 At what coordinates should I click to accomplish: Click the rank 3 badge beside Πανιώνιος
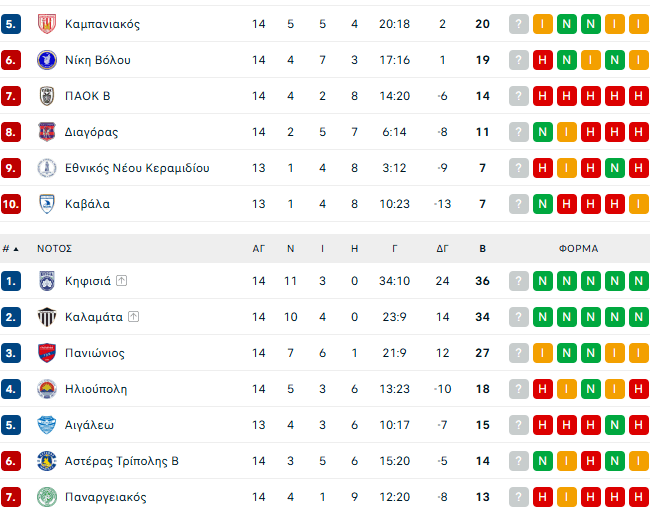point(11,353)
